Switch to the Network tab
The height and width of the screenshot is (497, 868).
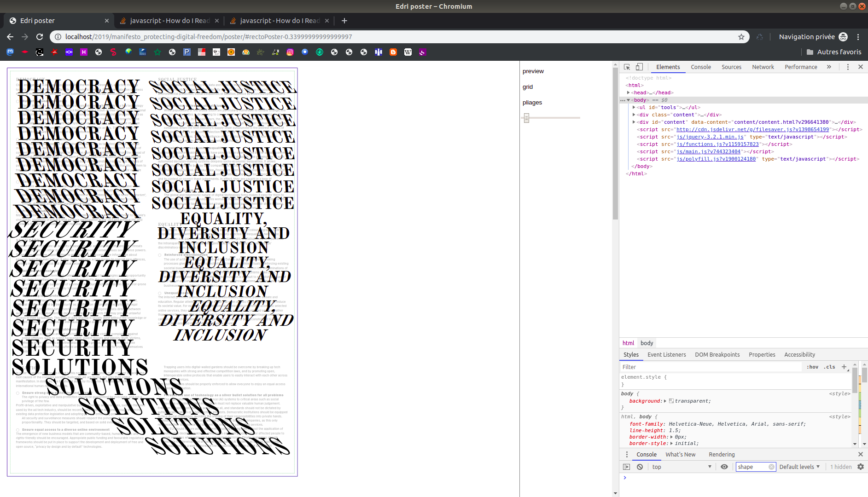click(x=763, y=67)
